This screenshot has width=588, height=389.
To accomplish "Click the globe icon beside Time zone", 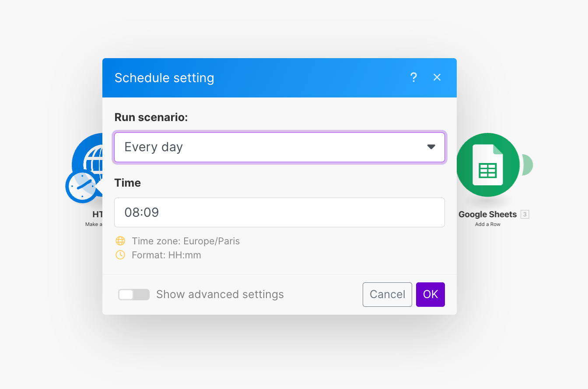I will point(120,241).
